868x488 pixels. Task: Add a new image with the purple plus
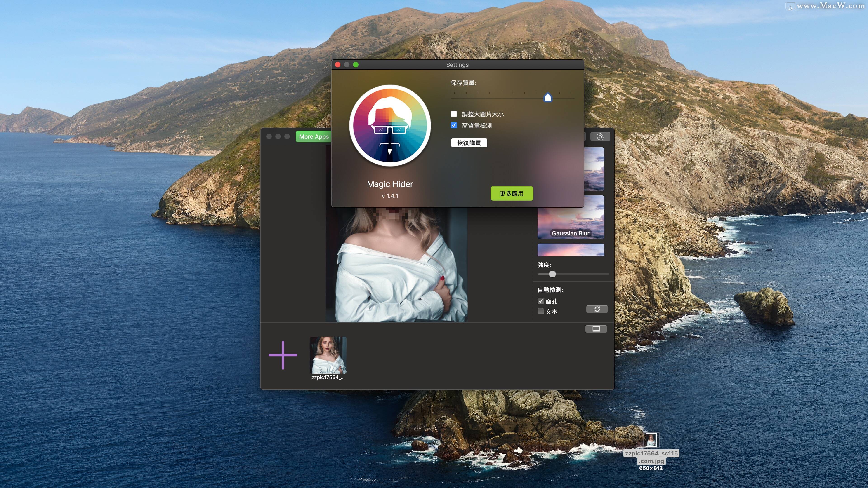[x=283, y=355]
